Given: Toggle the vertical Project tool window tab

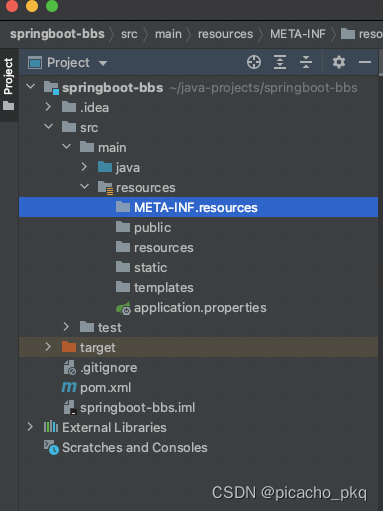Looking at the screenshot, I should [9, 84].
